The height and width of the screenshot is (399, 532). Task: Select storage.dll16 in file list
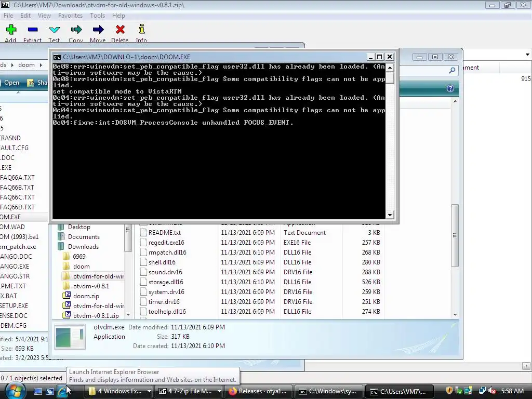[x=166, y=282]
